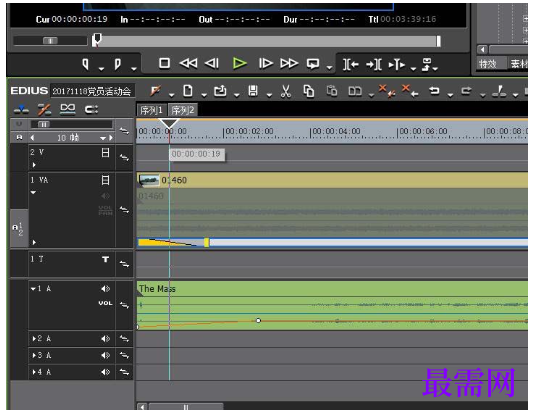Jump to previous edit point
This screenshot has height=414, width=534.
pos(350,64)
